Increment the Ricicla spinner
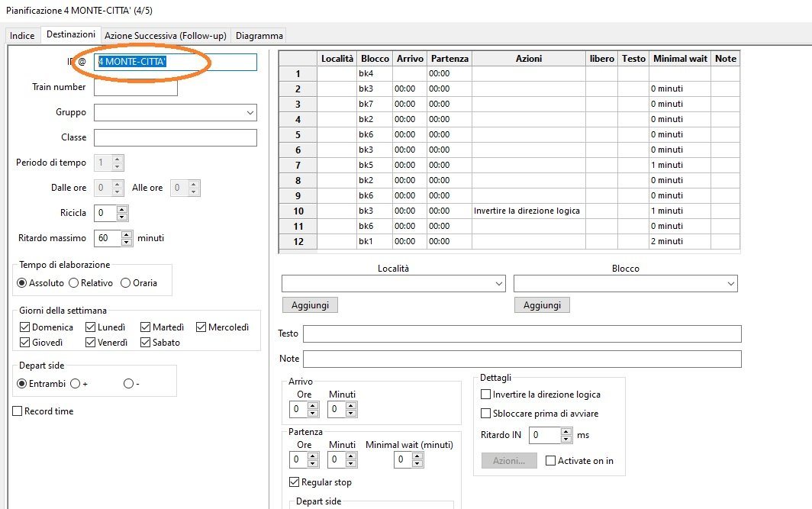Image resolution: width=812 pixels, height=509 pixels. 122,208
